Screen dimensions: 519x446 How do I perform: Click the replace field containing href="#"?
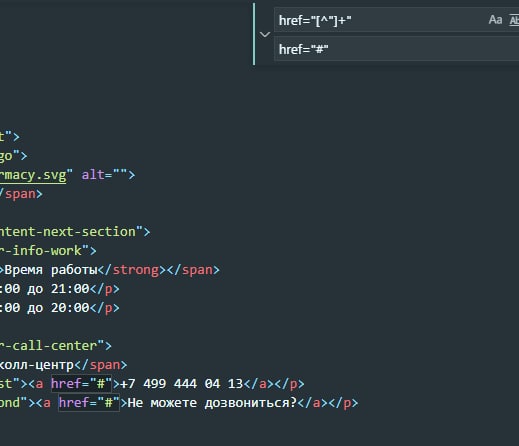point(396,49)
